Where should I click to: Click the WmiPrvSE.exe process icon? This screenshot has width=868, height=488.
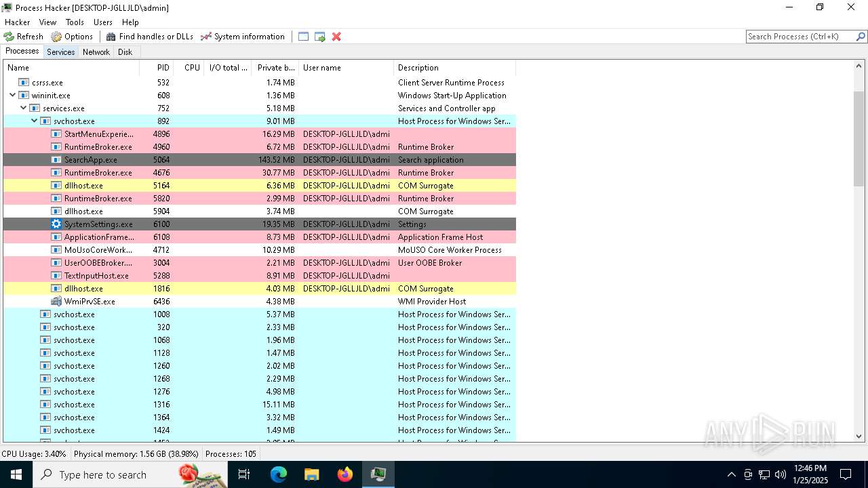(x=56, y=302)
